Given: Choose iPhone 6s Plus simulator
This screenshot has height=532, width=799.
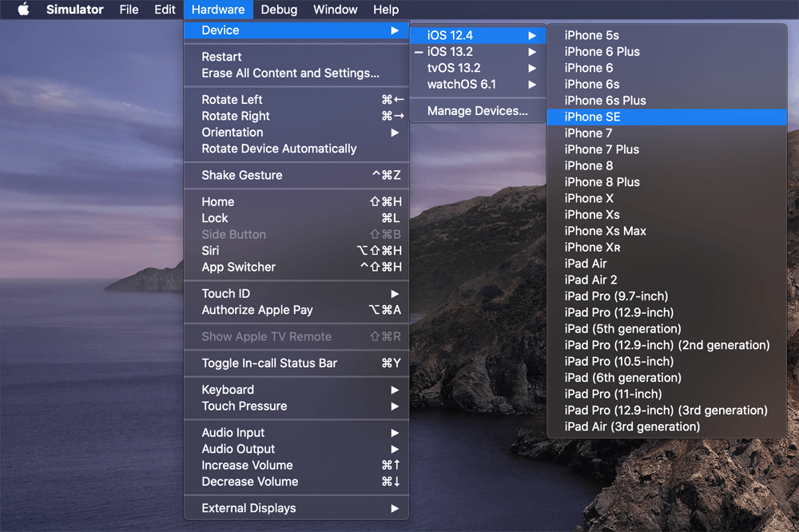Looking at the screenshot, I should 667,101.
